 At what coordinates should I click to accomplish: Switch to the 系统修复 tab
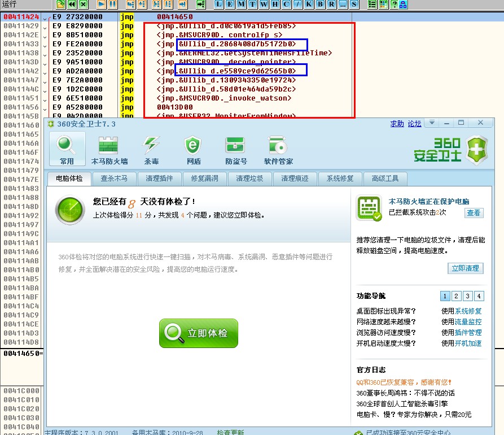coord(340,179)
